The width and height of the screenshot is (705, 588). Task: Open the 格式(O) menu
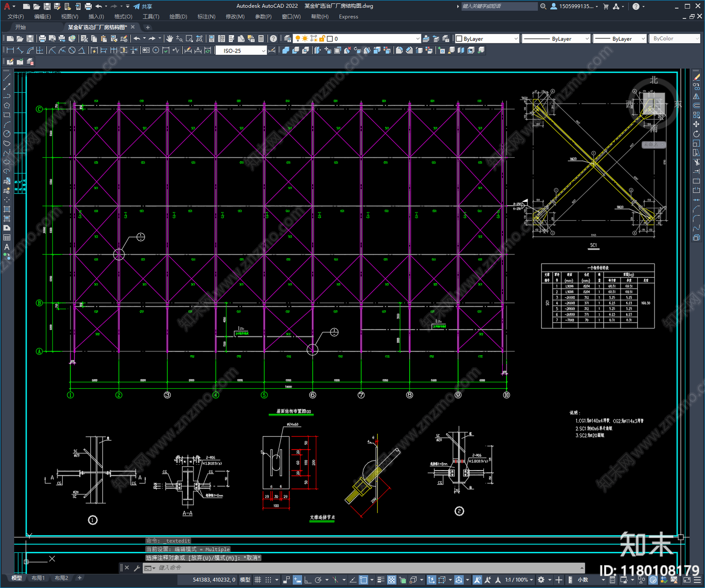click(x=123, y=17)
